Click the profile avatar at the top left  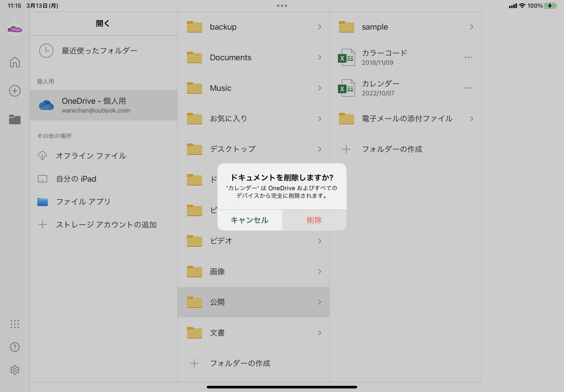(x=14, y=30)
